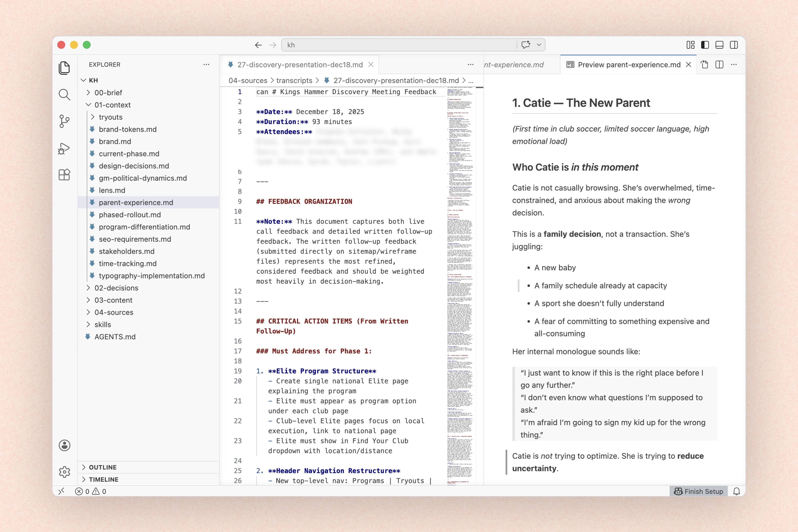Select parent-experience.md in explorer
This screenshot has width=798, height=532.
point(149,203)
